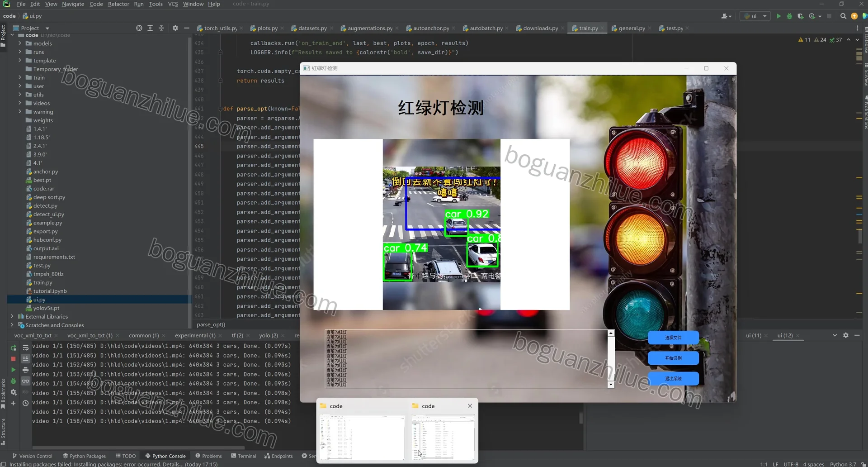Toggle soft-wrap in the Python console
The image size is (868, 467).
[x=26, y=348]
